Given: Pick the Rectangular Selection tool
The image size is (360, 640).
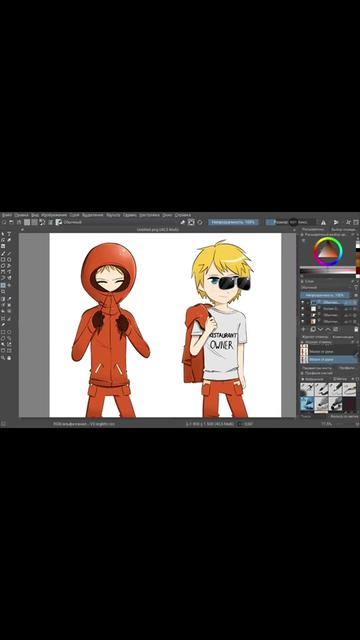Looking at the screenshot, I should point(3,332).
